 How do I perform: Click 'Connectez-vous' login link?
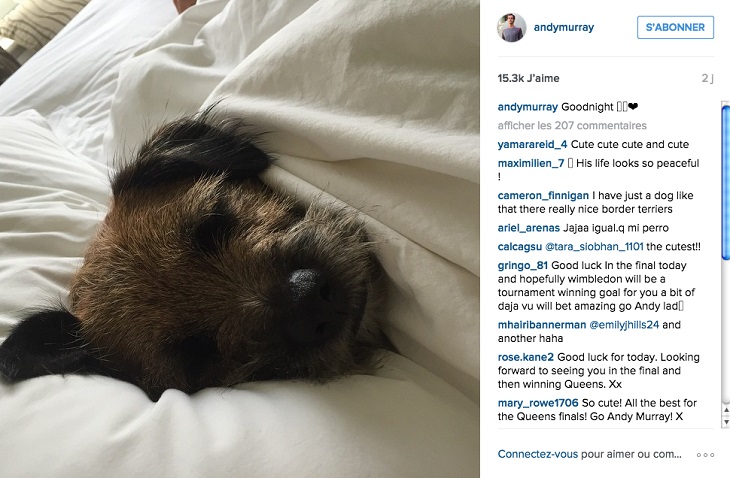point(538,454)
